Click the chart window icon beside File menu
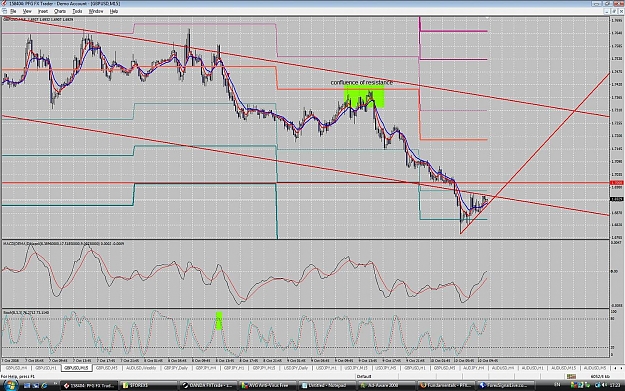The width and height of the screenshot is (625, 391). tap(4, 11)
